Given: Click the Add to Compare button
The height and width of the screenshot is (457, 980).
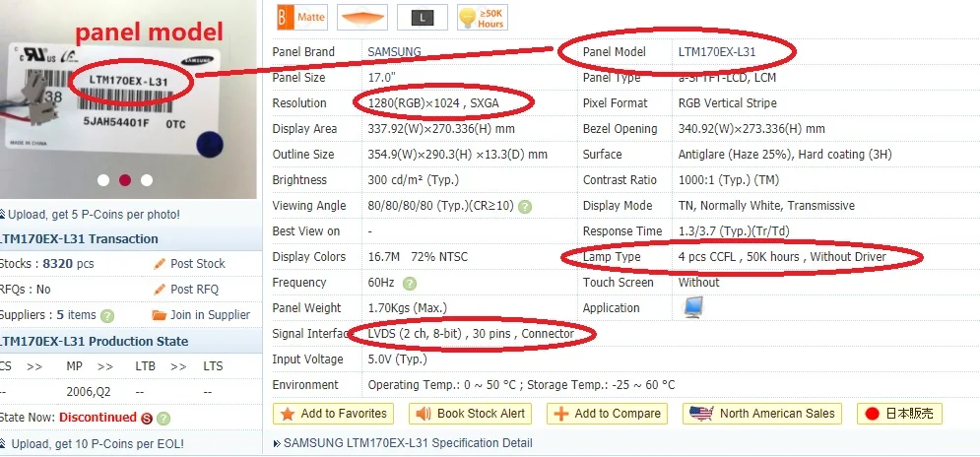Looking at the screenshot, I should coord(607,414).
